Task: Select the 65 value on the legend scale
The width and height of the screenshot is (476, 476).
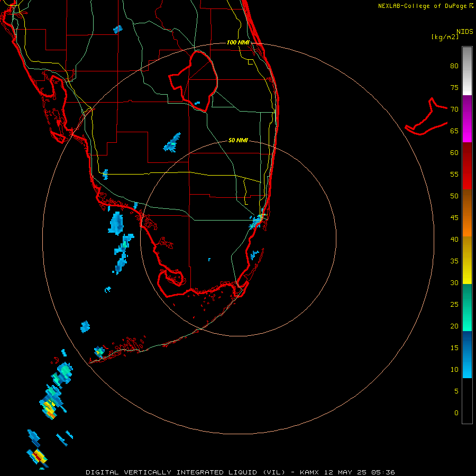Action: click(454, 131)
